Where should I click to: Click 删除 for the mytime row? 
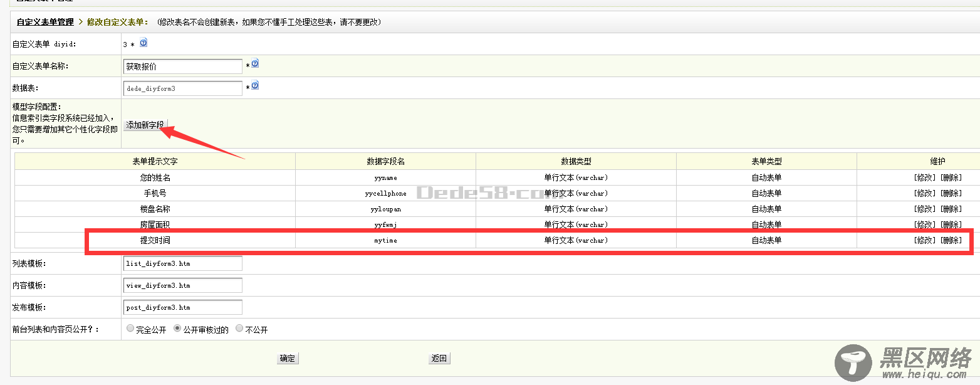pos(951,240)
